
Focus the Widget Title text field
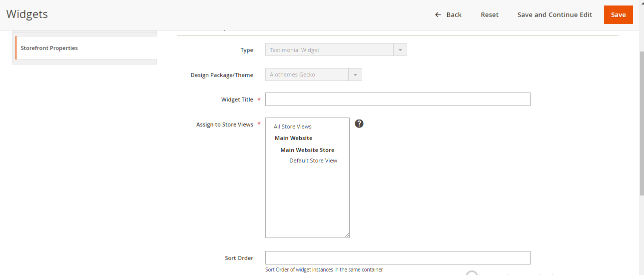[397, 99]
